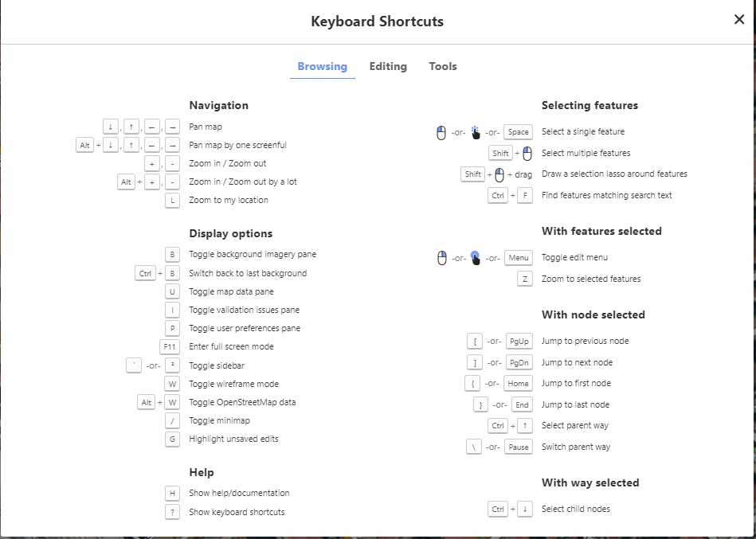Screen dimensions: 756x539
Task: Click the 'End' key cap
Action: (522, 405)
